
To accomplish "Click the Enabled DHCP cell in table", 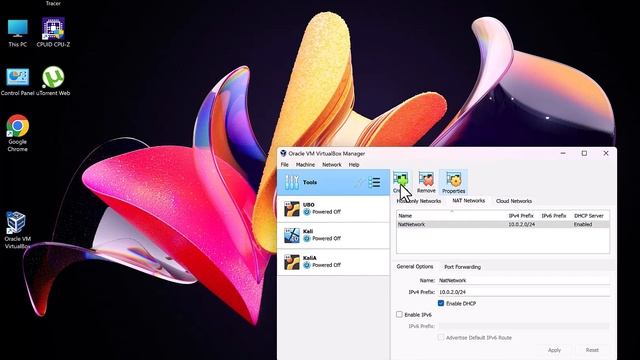I will tap(582, 224).
